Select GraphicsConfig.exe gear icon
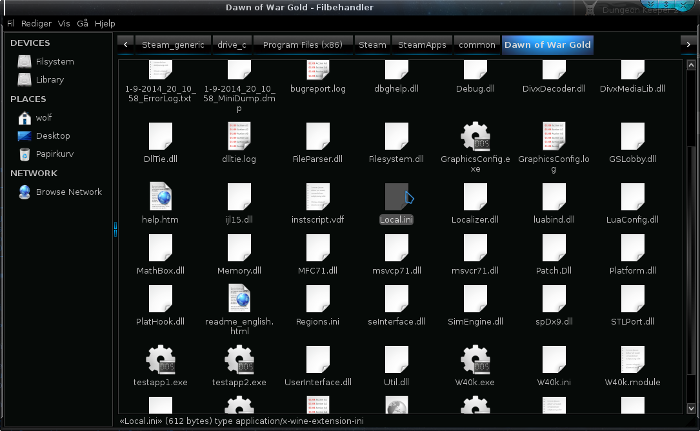The width and height of the screenshot is (700, 431). point(475,136)
